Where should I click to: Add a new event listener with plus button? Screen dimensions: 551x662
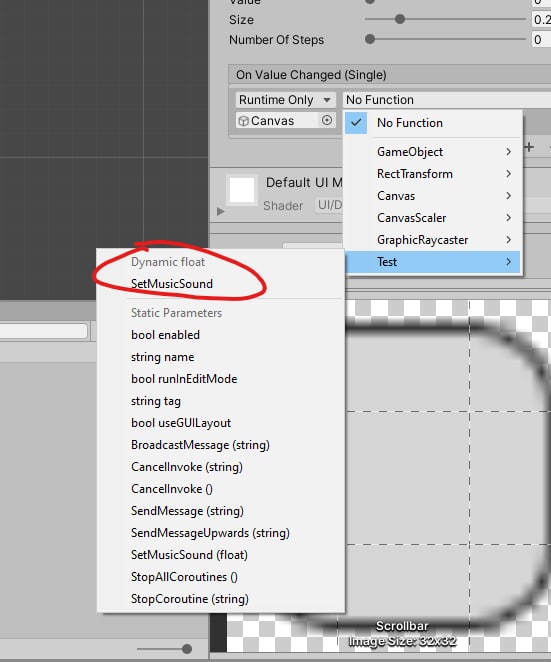point(529,147)
